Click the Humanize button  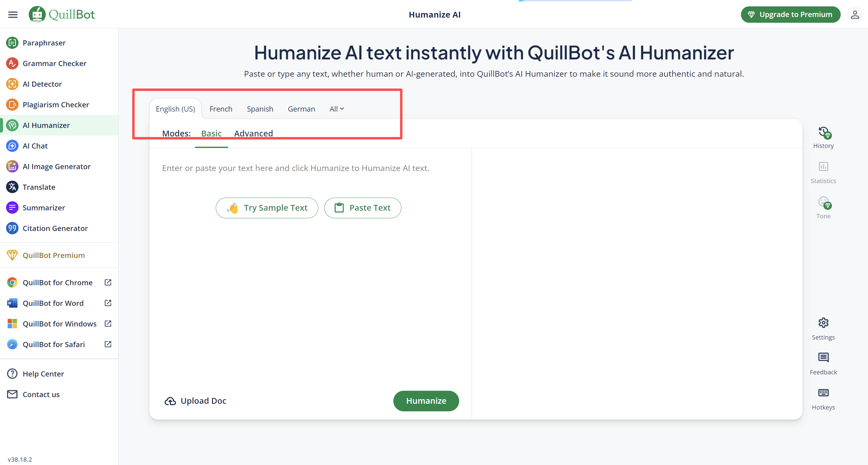tap(426, 401)
